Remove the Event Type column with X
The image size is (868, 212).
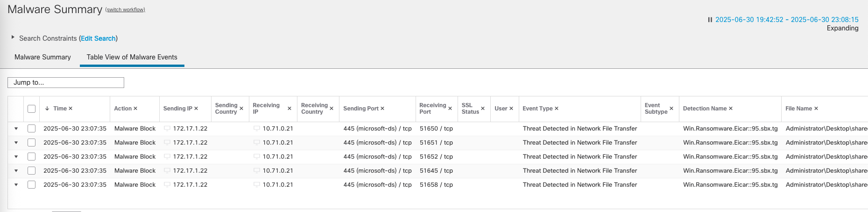557,109
